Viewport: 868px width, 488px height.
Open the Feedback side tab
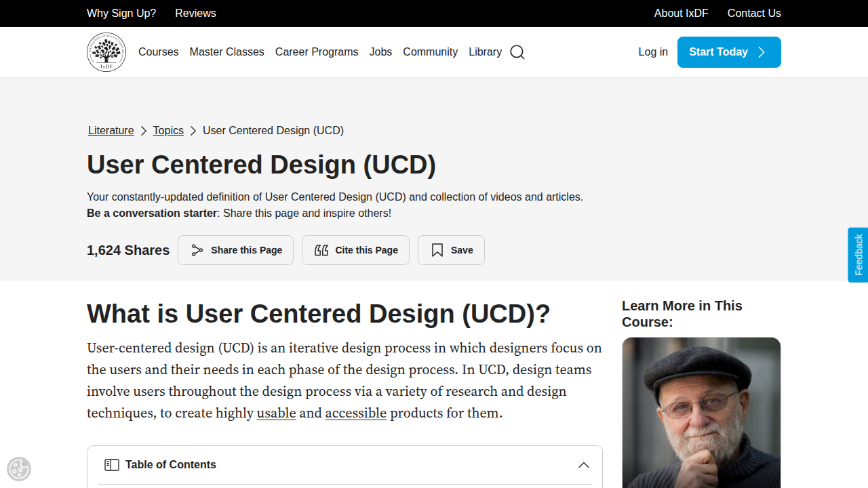858,255
